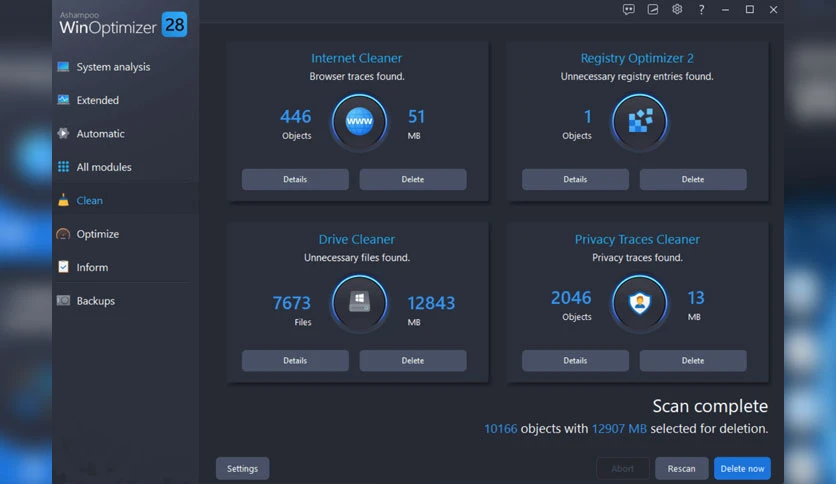The image size is (836, 484).
Task: Click the Registry Optimizer blocks icon
Action: (639, 122)
